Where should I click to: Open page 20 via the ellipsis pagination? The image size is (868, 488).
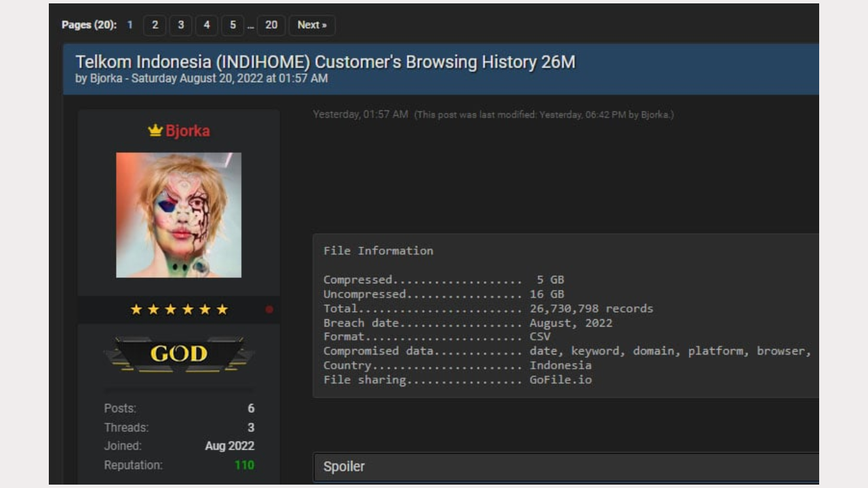click(x=271, y=25)
